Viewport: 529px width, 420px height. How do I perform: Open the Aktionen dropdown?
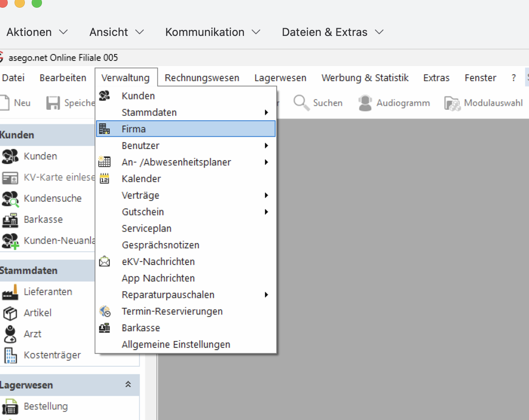click(37, 32)
